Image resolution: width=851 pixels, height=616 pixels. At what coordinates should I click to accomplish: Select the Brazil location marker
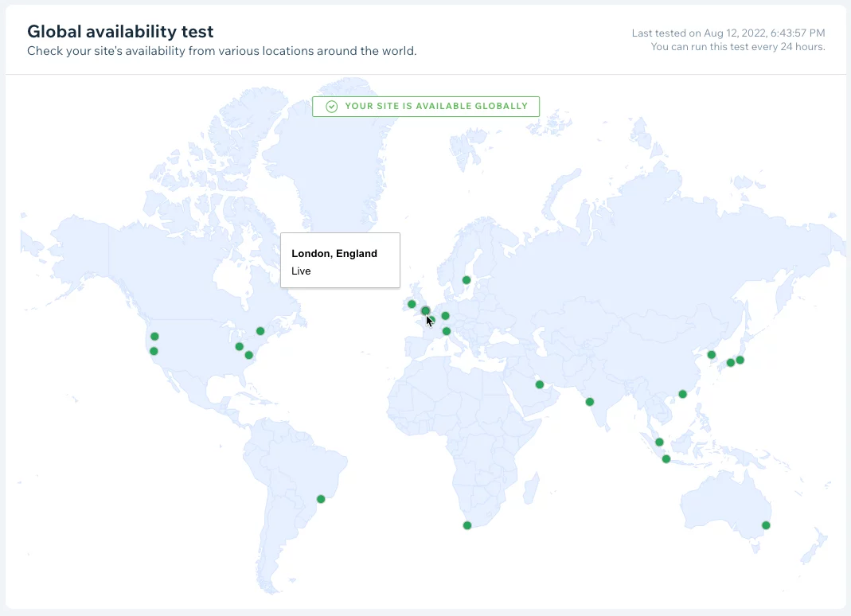coord(321,499)
